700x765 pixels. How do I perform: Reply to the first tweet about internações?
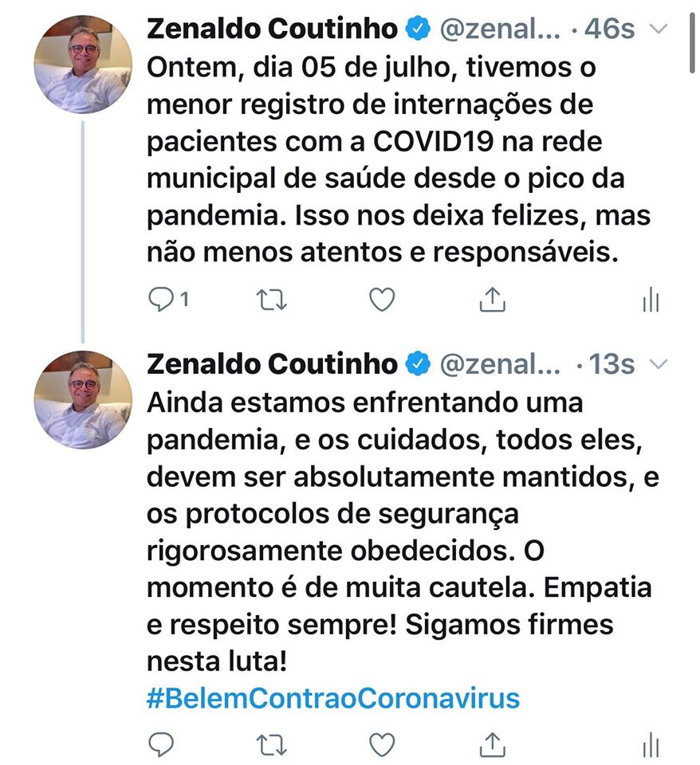(x=163, y=300)
